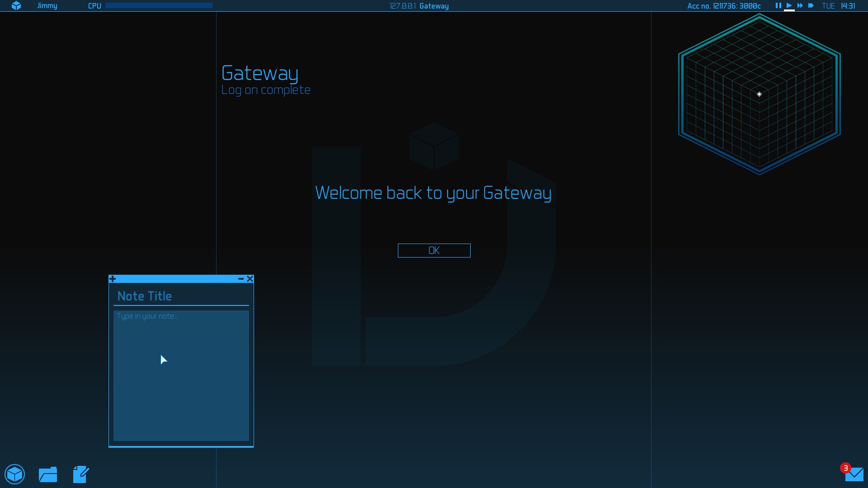Image resolution: width=868 pixels, height=488 pixels.
Task: Click the TUE 14:31 clock
Action: pos(839,6)
